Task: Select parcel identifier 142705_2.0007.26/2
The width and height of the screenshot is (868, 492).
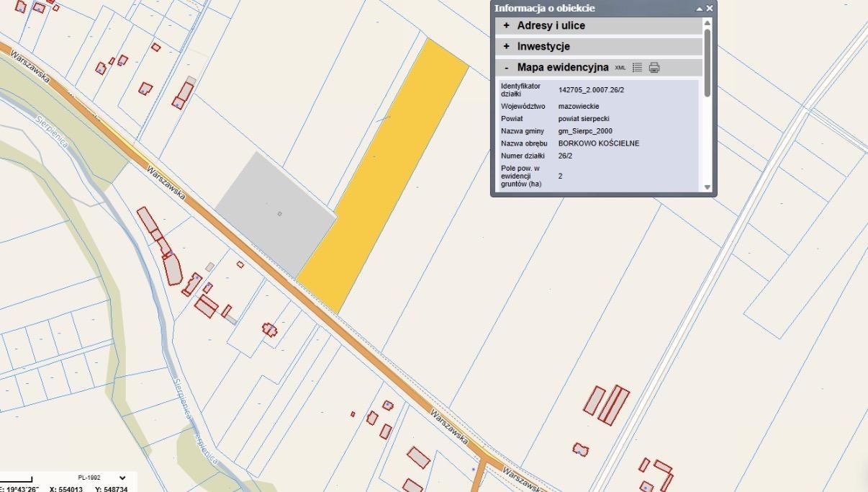Action: coord(591,90)
